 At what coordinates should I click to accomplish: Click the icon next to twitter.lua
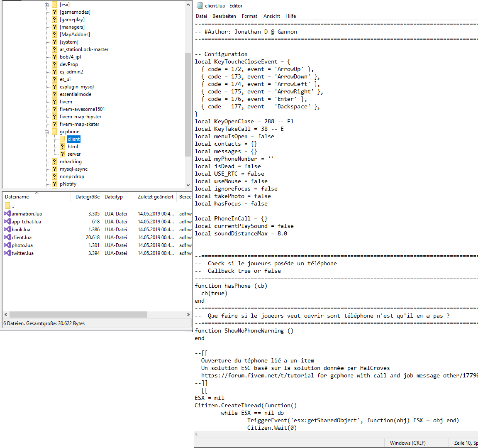click(7, 253)
